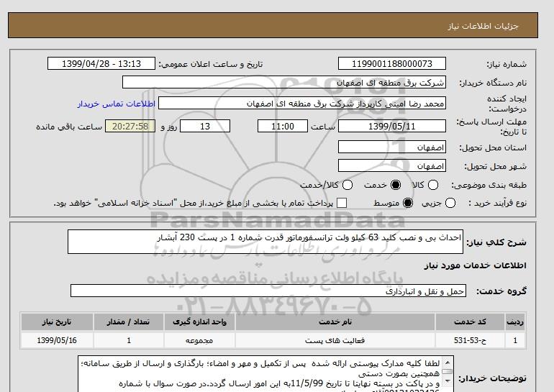Click the buyer organization name field

pyautogui.click(x=284, y=82)
